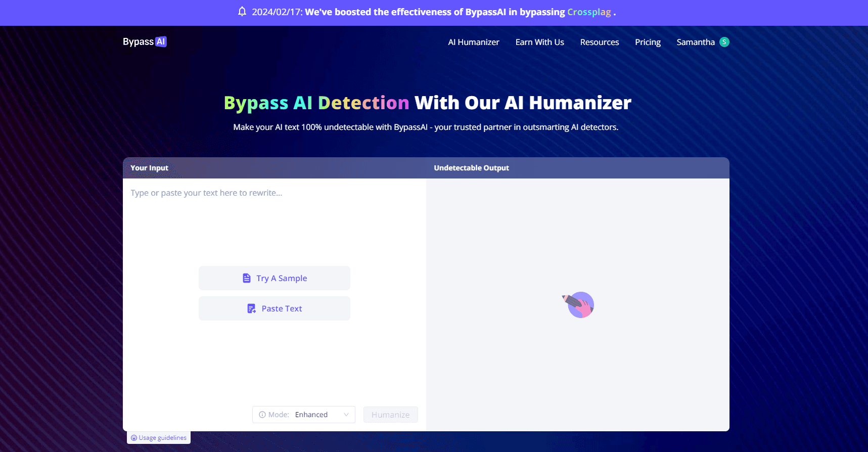Viewport: 868px width, 452px height.
Task: Open Samantha account menu
Action: click(x=696, y=42)
